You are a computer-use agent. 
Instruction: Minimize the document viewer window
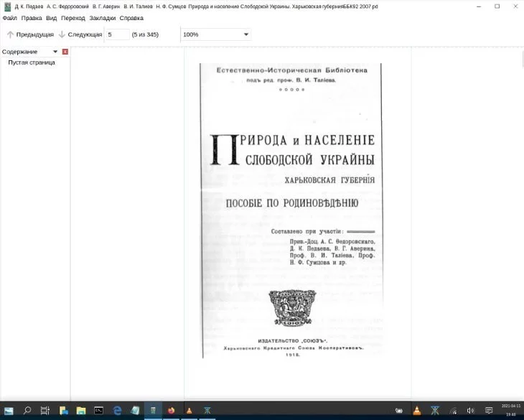[x=479, y=6]
